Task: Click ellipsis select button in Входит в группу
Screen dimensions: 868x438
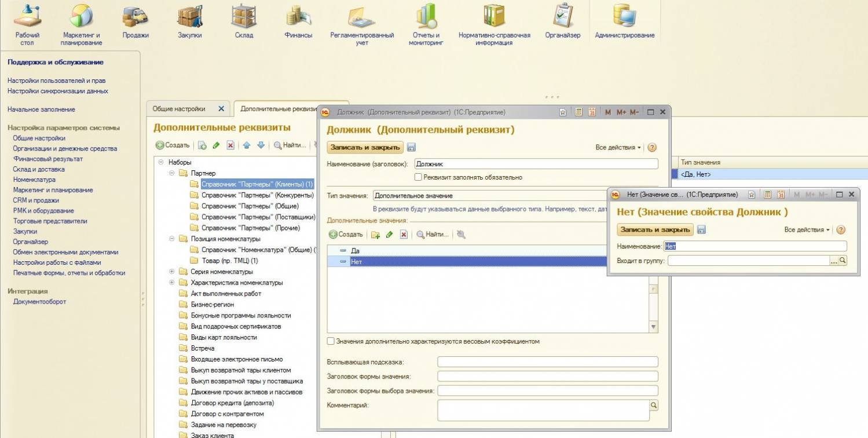Action: pos(834,261)
